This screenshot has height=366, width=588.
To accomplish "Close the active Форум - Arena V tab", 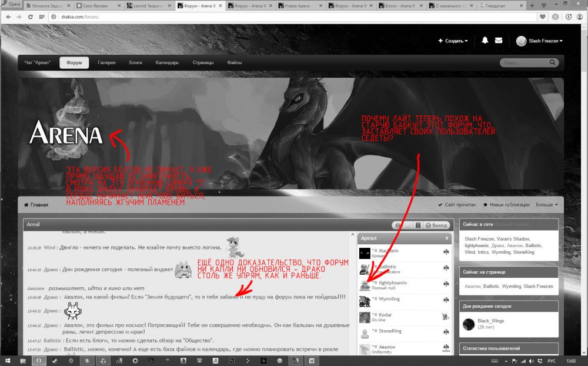I will coord(220,6).
